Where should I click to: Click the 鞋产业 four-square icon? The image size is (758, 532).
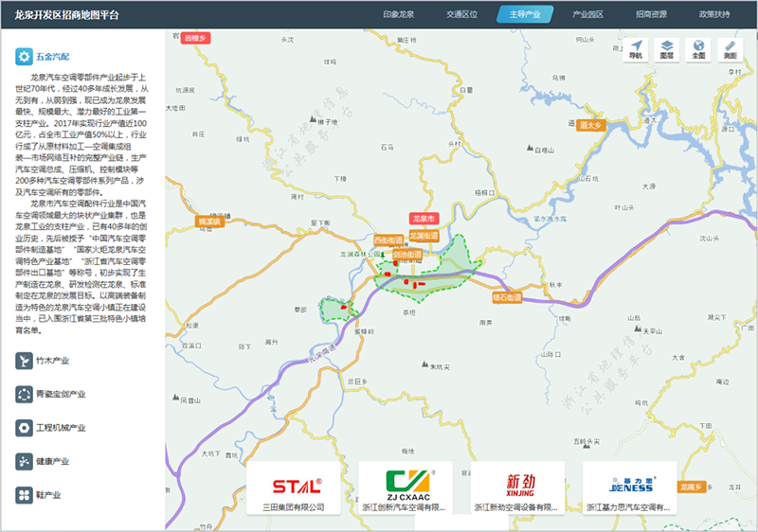(24, 494)
